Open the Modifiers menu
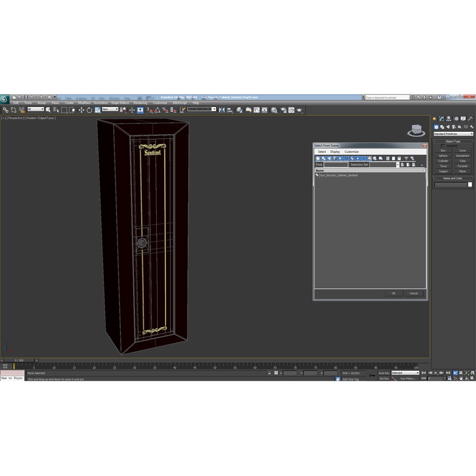This screenshot has height=476, width=476. coord(84,103)
